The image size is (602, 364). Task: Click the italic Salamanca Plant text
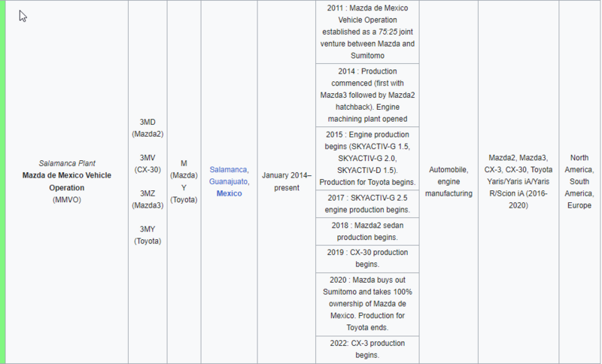point(67,163)
